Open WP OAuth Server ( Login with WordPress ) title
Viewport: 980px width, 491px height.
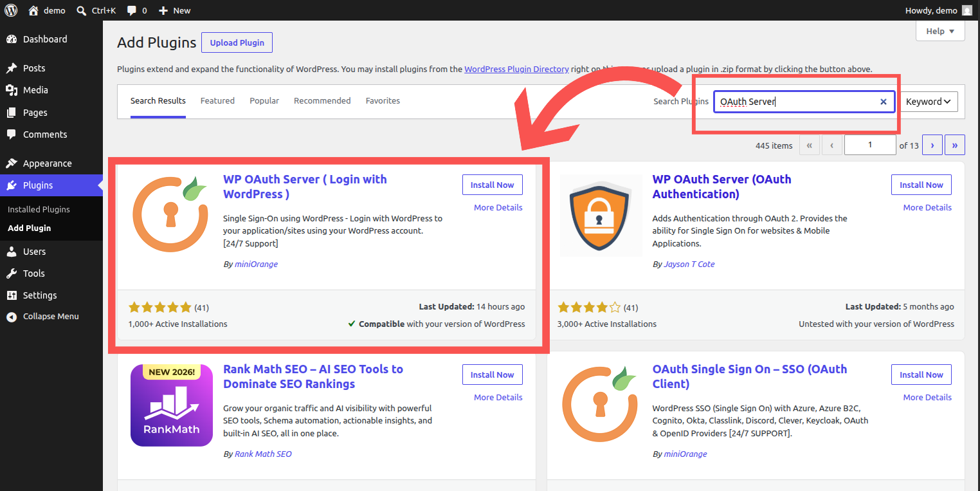pyautogui.click(x=305, y=187)
